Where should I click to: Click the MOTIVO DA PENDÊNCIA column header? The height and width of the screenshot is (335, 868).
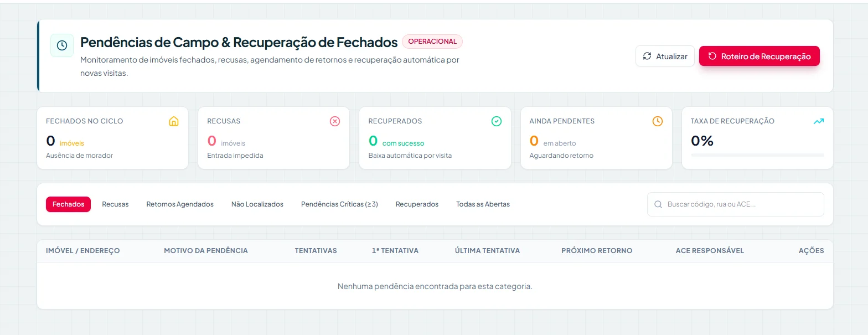(206, 251)
